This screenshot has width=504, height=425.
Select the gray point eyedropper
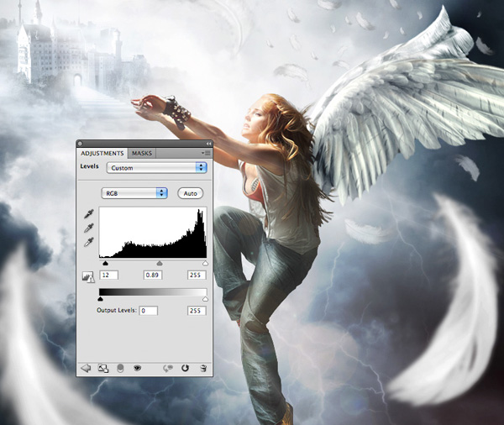[87, 228]
